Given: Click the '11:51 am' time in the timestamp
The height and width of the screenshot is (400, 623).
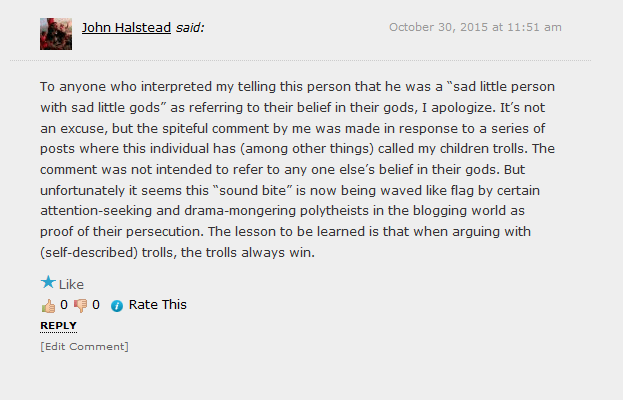Looking at the screenshot, I should pyautogui.click(x=534, y=27).
